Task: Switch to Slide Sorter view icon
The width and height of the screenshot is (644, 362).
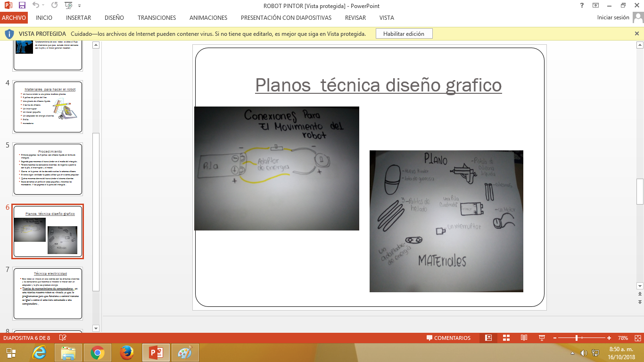Action: (505, 337)
